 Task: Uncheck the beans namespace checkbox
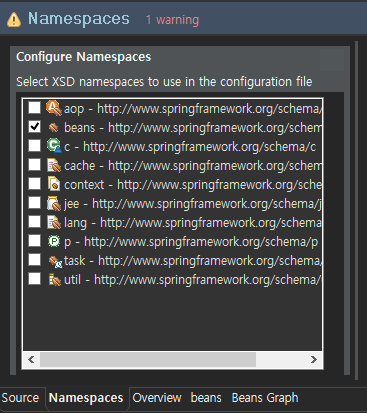pyautogui.click(x=34, y=127)
